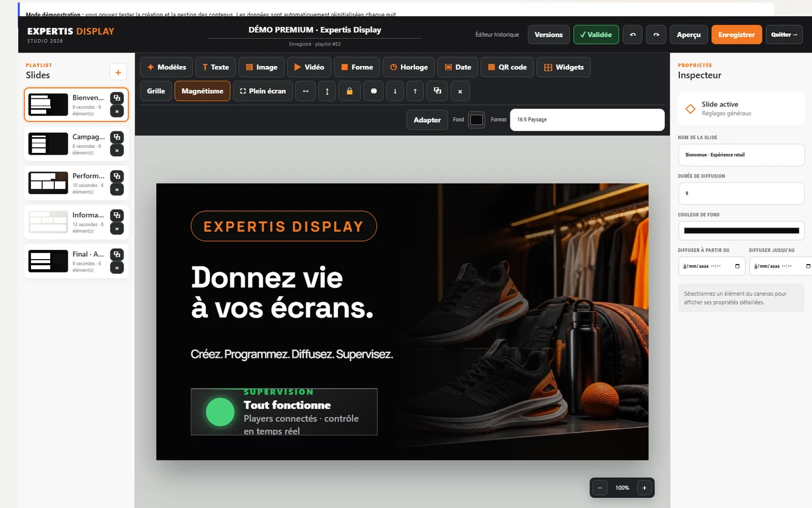The width and height of the screenshot is (812, 508).
Task: Delete selected element with toolbar X
Action: pos(460,91)
